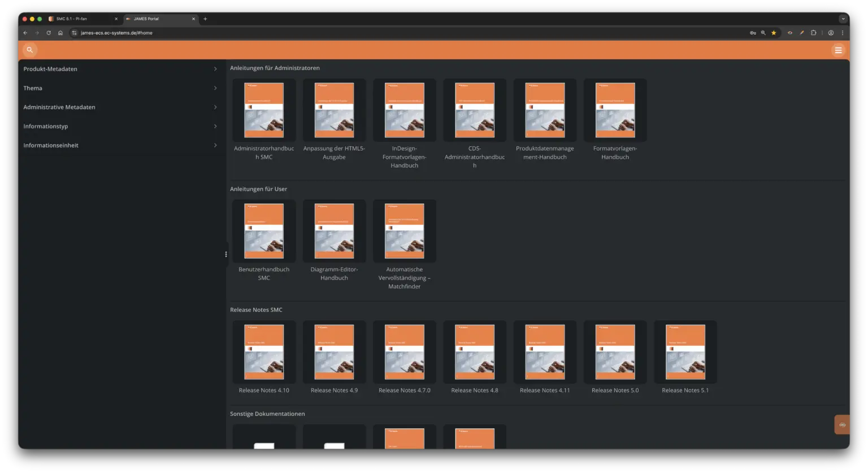
Task: Open the portal search icon
Action: 30,50
